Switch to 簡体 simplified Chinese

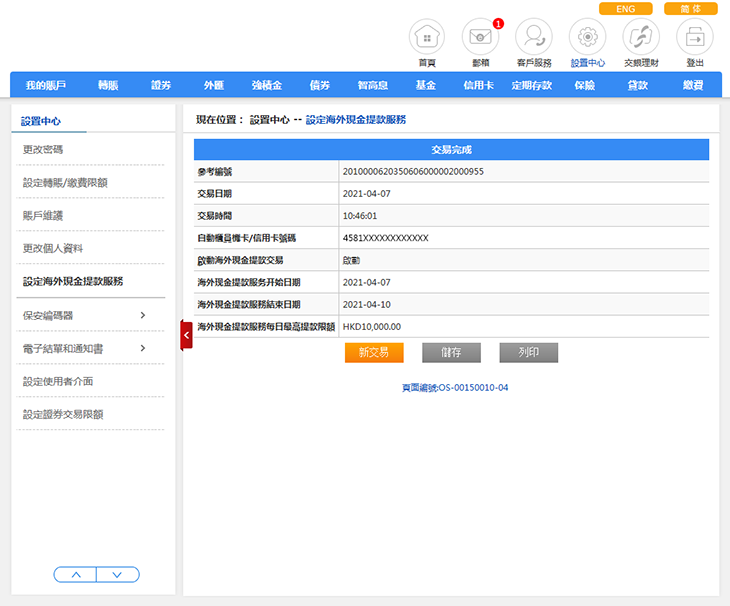pyautogui.click(x=690, y=9)
